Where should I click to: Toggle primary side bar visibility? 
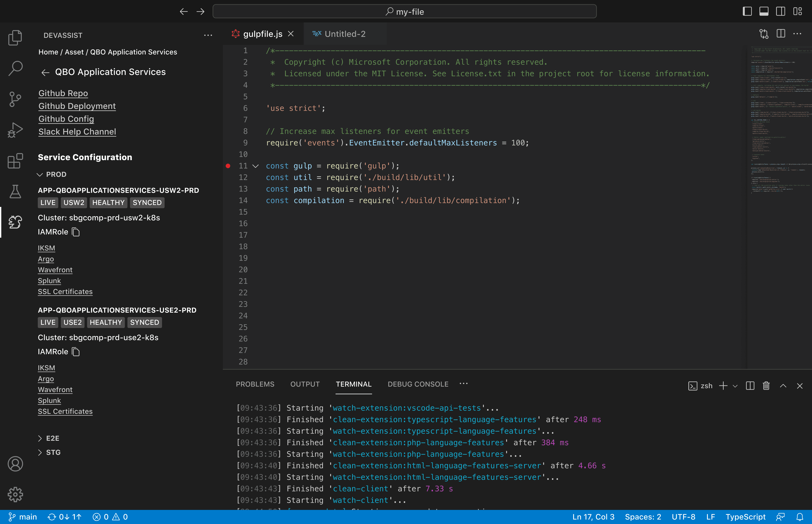pyautogui.click(x=747, y=12)
